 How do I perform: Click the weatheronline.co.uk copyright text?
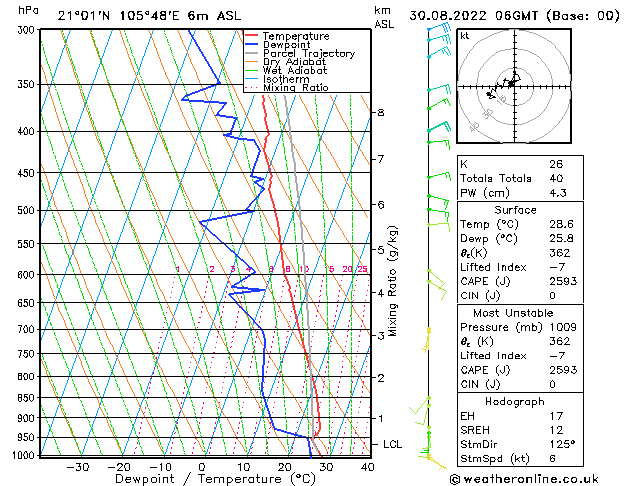524,479
